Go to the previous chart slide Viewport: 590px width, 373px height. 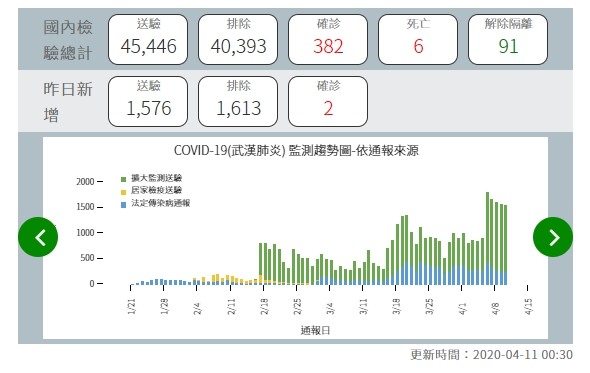click(x=38, y=237)
